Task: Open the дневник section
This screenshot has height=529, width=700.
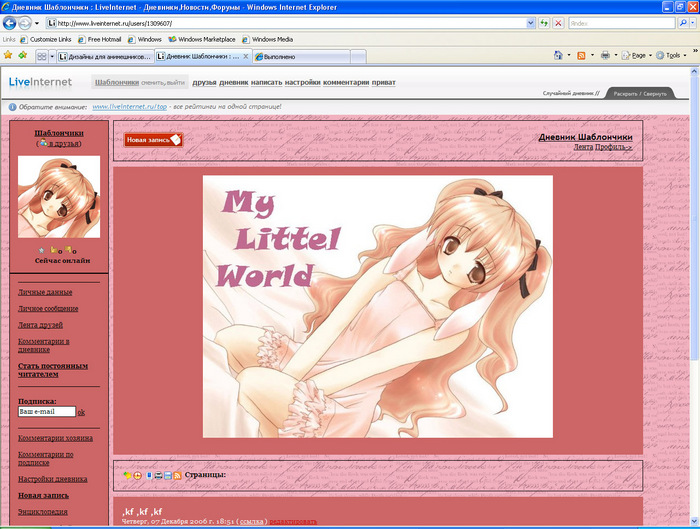Action: 233,82
